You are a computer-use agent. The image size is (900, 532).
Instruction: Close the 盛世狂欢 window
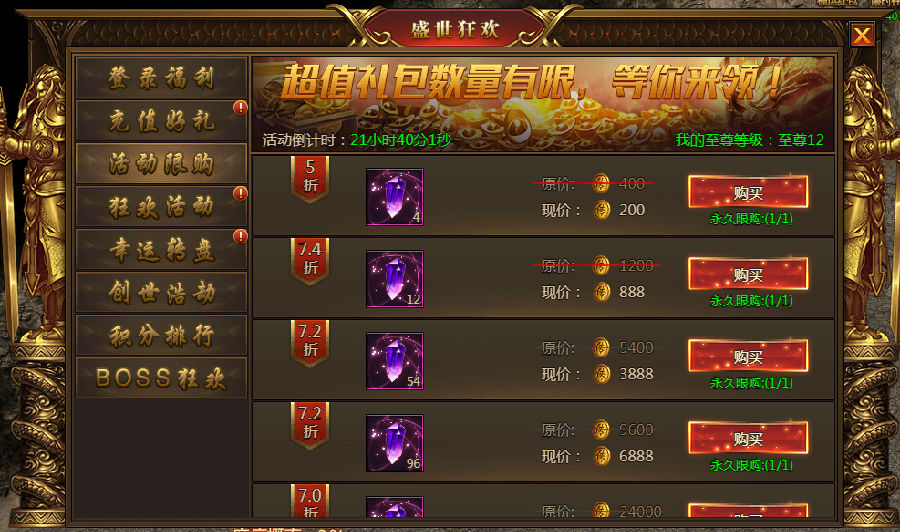(x=862, y=36)
